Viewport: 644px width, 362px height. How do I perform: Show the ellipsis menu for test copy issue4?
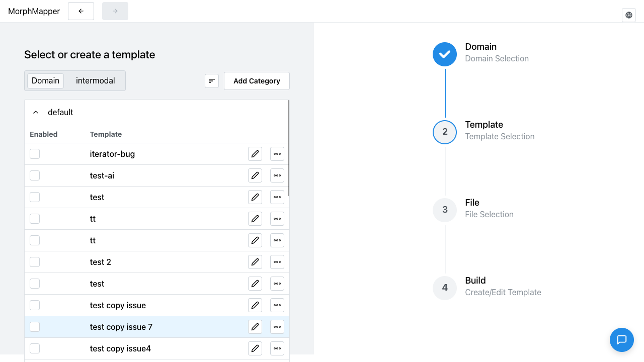click(x=277, y=348)
